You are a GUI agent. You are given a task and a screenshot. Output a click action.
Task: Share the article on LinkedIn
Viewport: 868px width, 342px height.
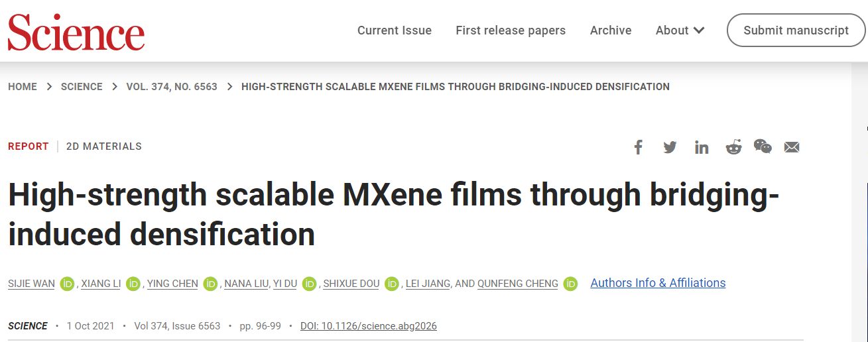702,147
